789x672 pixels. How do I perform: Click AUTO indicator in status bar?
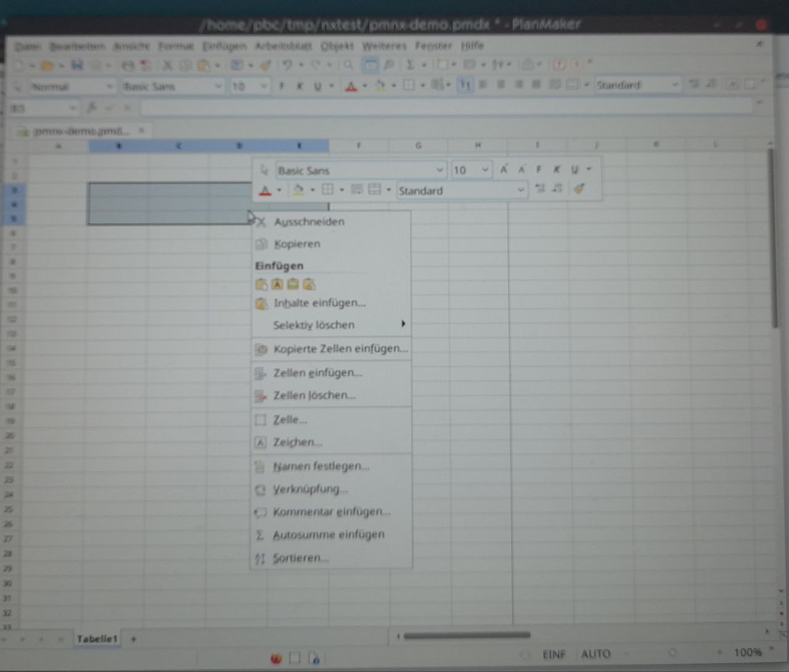[x=595, y=654]
